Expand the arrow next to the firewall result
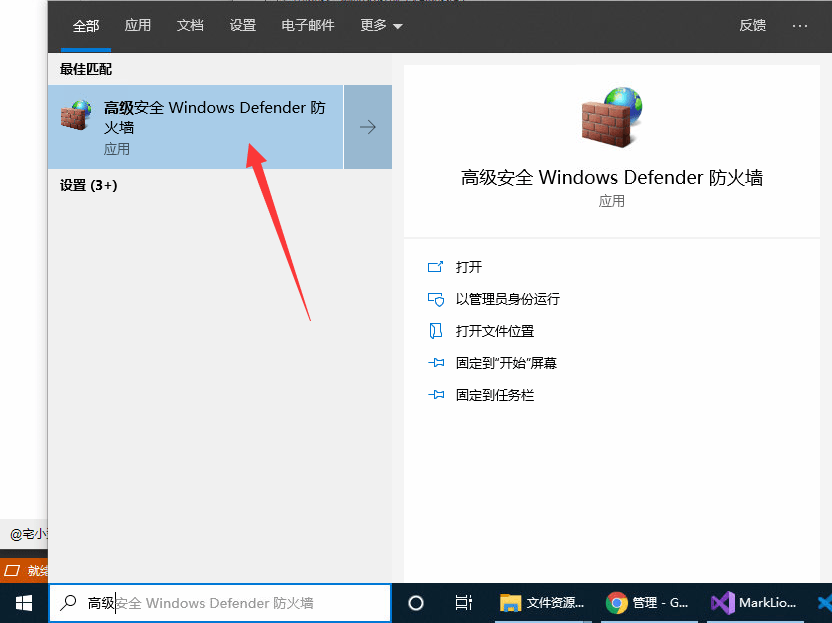 (x=368, y=127)
